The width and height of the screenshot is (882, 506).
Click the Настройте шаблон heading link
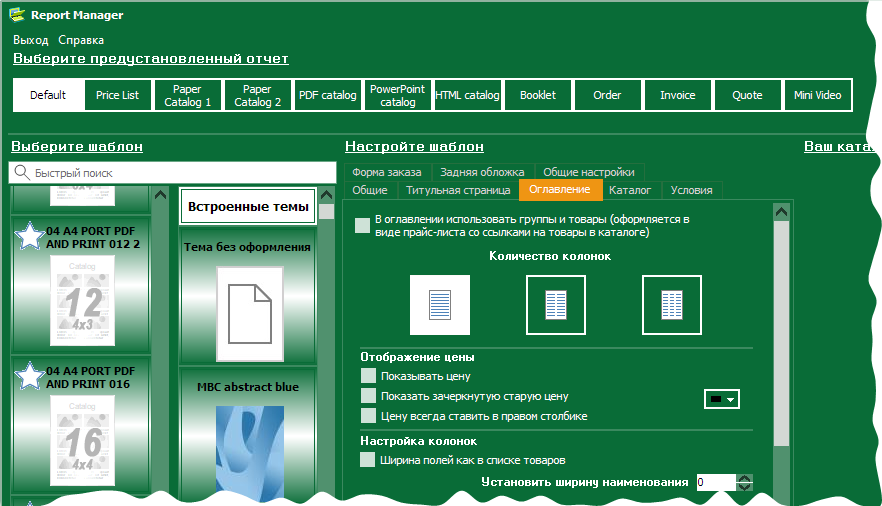point(415,146)
